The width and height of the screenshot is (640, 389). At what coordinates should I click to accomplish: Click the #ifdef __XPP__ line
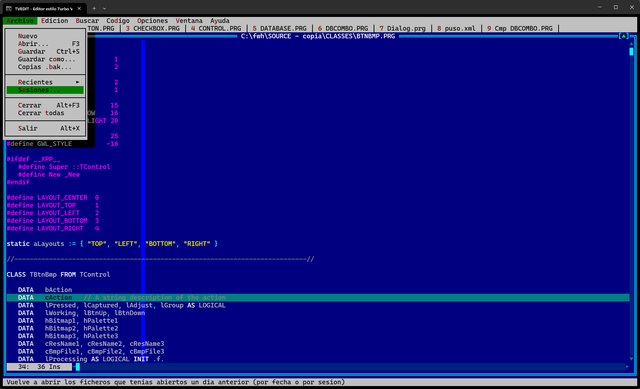tap(33, 159)
